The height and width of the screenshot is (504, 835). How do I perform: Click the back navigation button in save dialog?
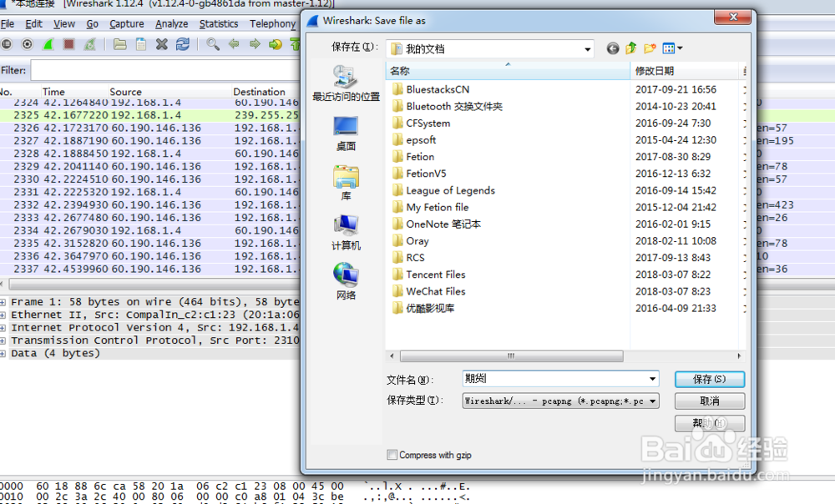(612, 49)
